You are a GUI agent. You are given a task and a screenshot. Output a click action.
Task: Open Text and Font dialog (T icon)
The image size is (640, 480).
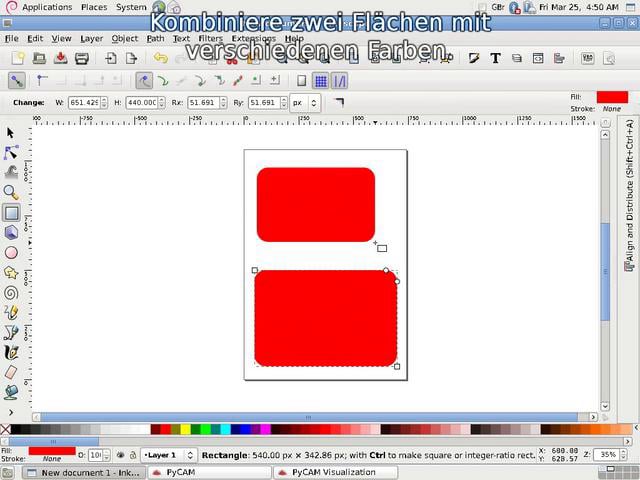pos(496,58)
